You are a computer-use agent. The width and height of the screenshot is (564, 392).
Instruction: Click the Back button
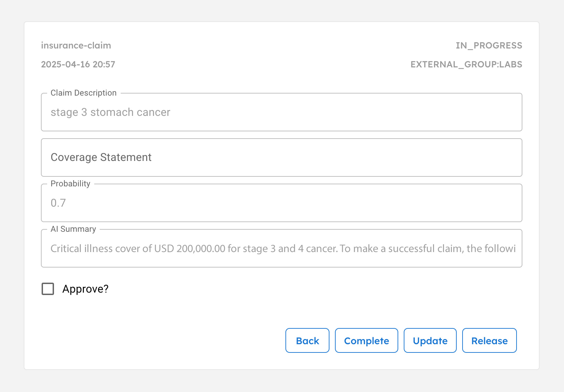click(307, 340)
